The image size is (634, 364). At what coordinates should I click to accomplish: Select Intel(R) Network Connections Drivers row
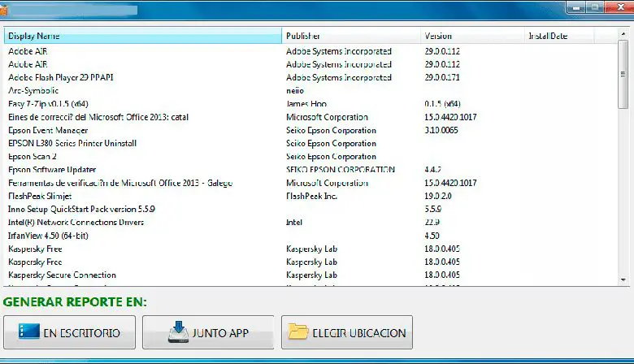[x=310, y=222]
